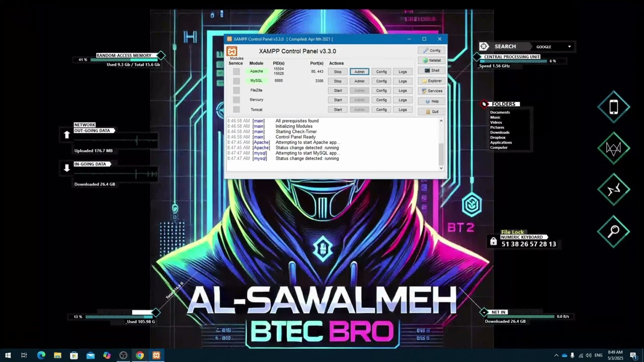644x362 pixels.
Task: Open Task View on the taskbar
Action: [x=24, y=355]
